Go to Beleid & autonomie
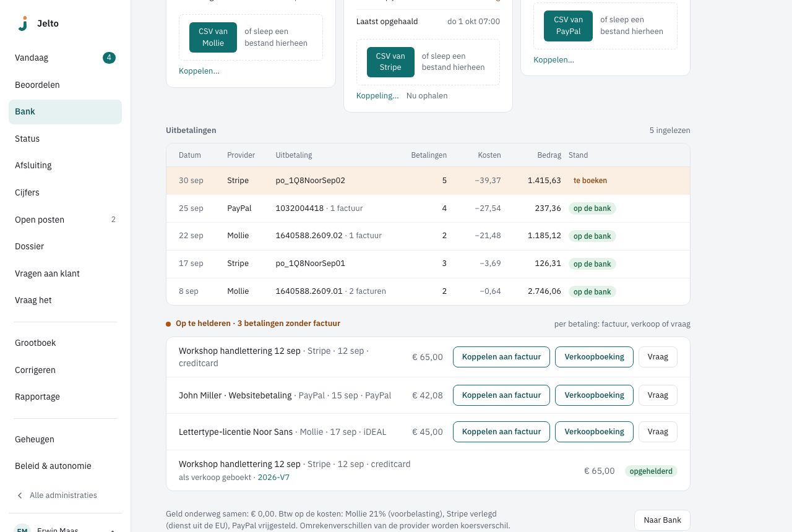The image size is (792, 532). pyautogui.click(x=65, y=466)
